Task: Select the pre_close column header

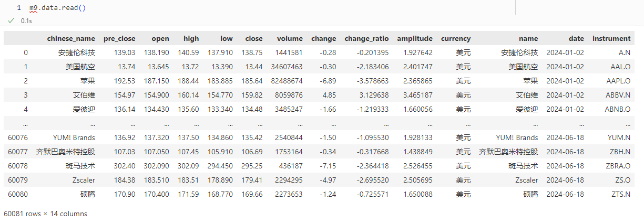Action: point(119,38)
